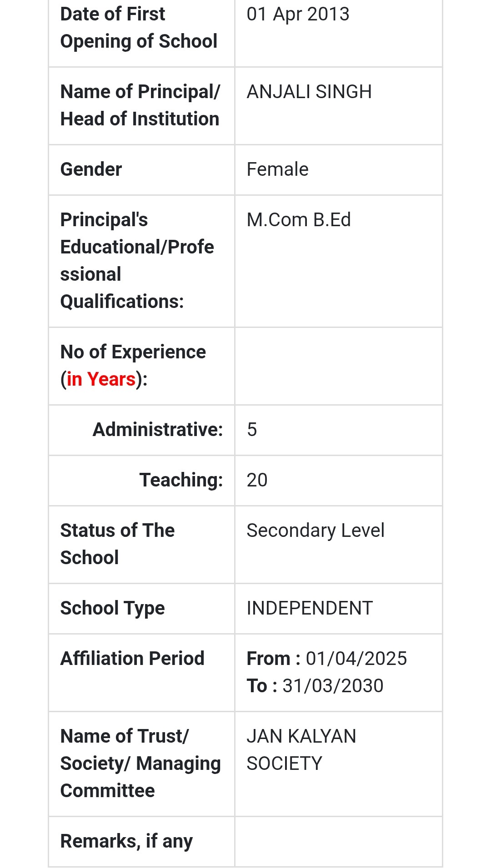
Task: Select the Female gender value
Action: point(277,169)
